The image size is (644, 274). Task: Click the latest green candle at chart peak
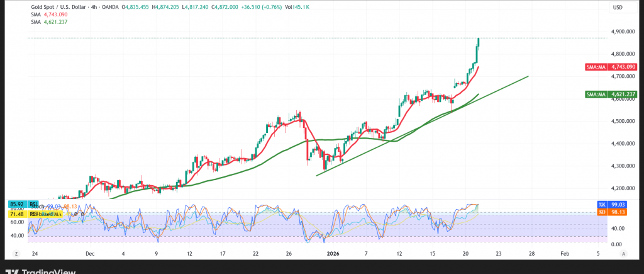(479, 42)
